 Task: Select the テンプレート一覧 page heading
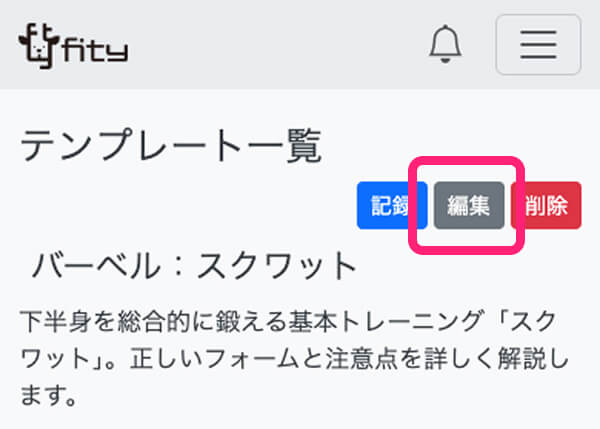(171, 145)
